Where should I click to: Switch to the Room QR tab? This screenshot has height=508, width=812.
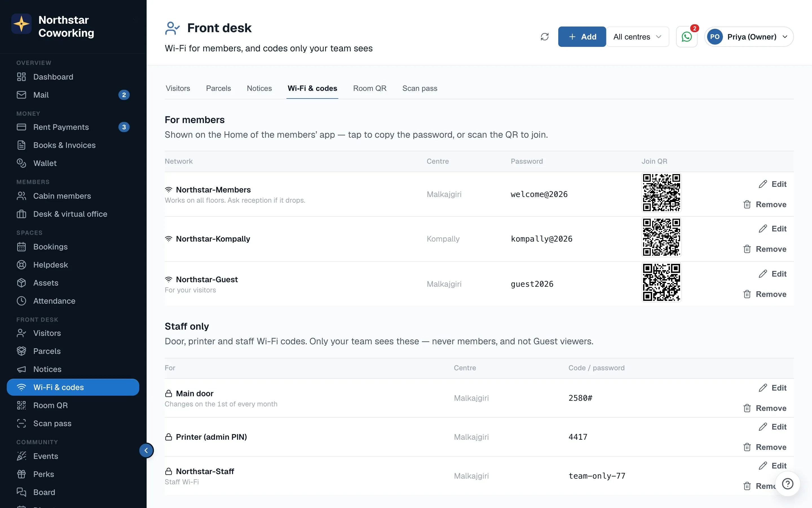370,88
